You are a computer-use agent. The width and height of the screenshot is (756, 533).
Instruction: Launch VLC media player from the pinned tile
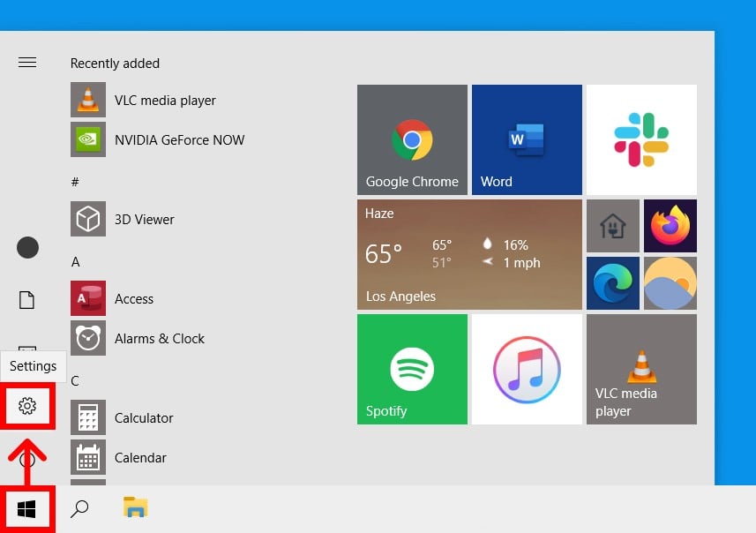click(x=641, y=369)
